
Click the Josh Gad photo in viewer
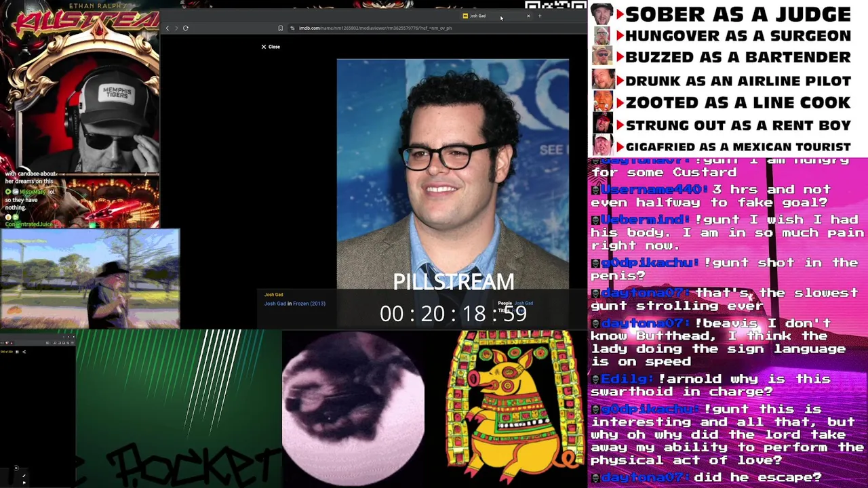pos(453,174)
